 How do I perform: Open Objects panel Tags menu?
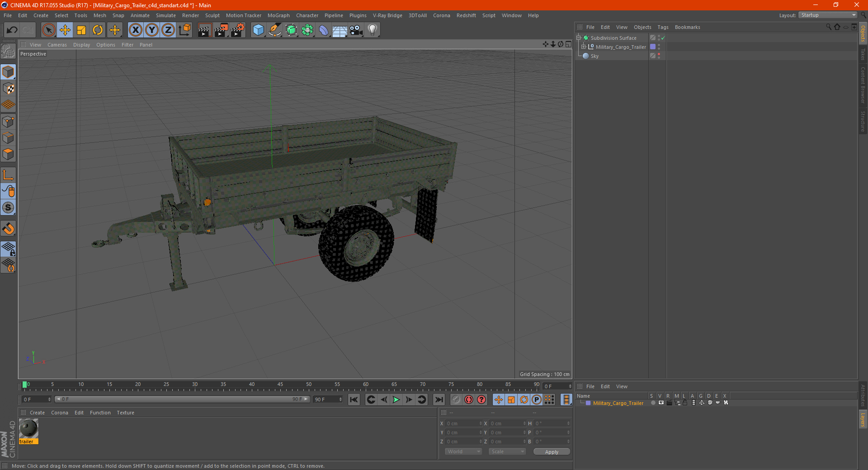tap(663, 27)
